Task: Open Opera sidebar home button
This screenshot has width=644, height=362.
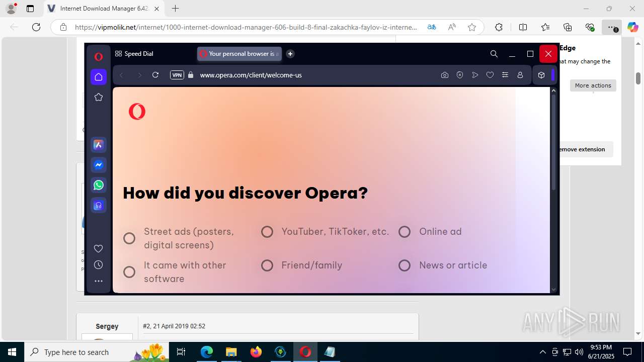Action: pyautogui.click(x=99, y=77)
